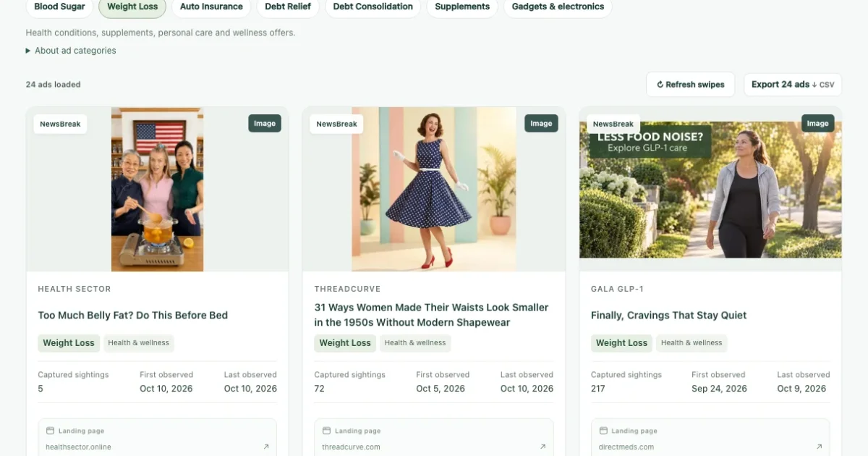The width and height of the screenshot is (868, 456).
Task: Click the Health & wellness tag on the Health Sector card
Action: pyautogui.click(x=139, y=343)
